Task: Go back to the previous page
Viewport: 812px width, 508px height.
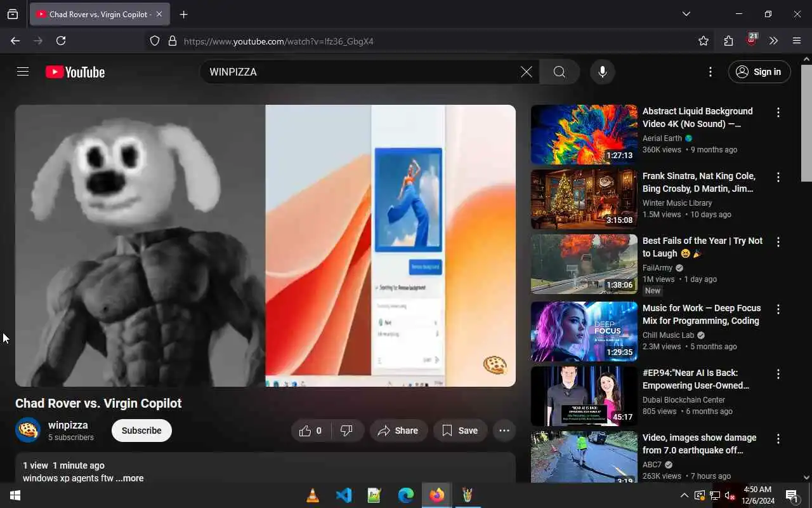Action: pos(15,41)
